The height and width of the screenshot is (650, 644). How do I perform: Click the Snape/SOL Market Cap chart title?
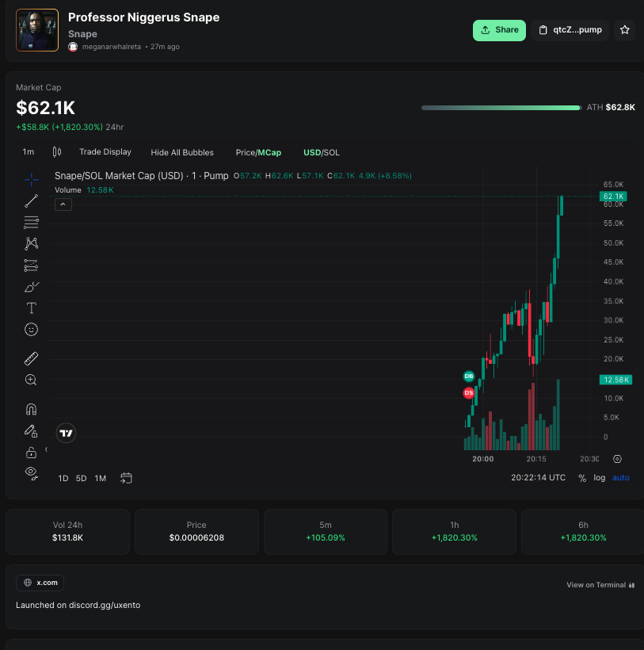click(142, 176)
